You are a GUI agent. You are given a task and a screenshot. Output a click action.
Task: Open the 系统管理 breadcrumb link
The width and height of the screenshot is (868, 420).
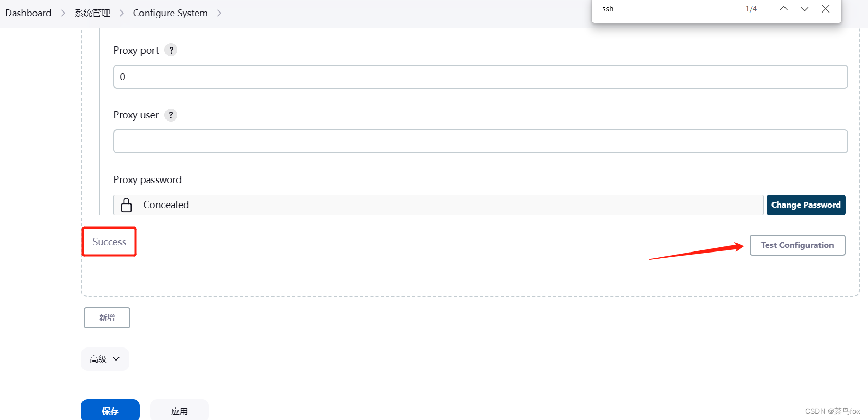[92, 13]
